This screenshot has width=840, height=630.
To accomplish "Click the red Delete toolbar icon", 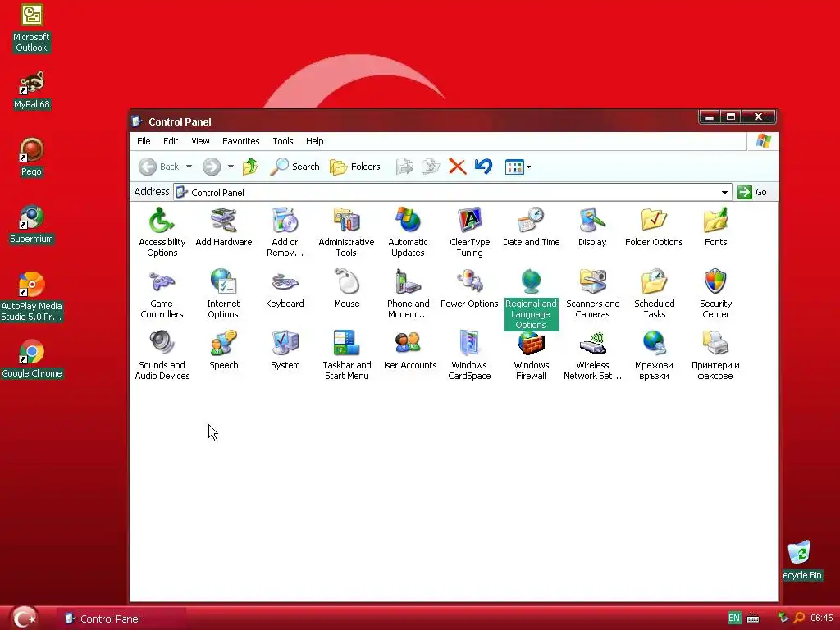I will pos(457,167).
